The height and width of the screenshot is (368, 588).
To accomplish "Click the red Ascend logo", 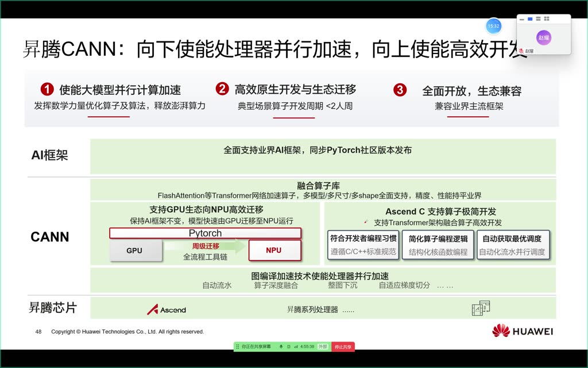I will 166,309.
